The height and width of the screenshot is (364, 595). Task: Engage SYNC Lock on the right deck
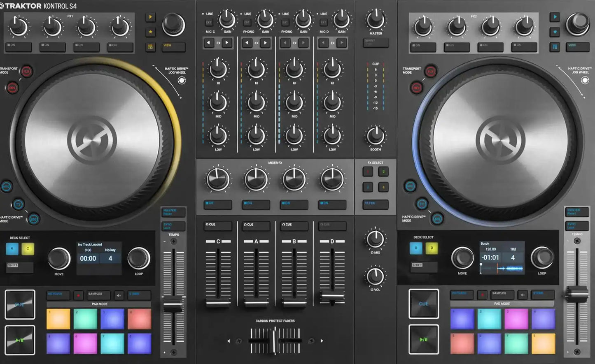click(x=576, y=225)
